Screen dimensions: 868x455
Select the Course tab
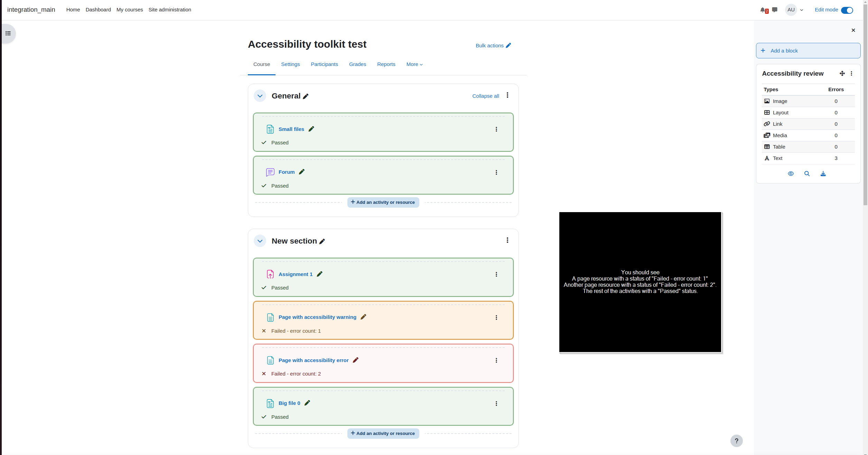point(262,64)
